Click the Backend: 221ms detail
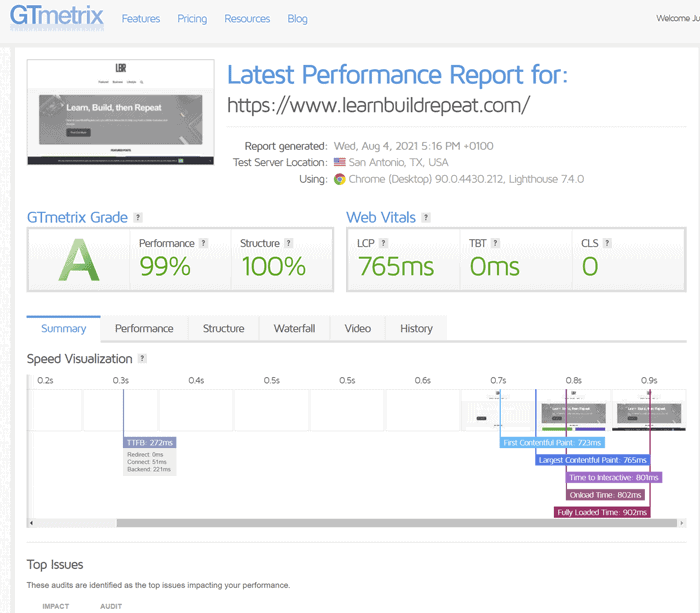This screenshot has width=700, height=613. click(149, 470)
